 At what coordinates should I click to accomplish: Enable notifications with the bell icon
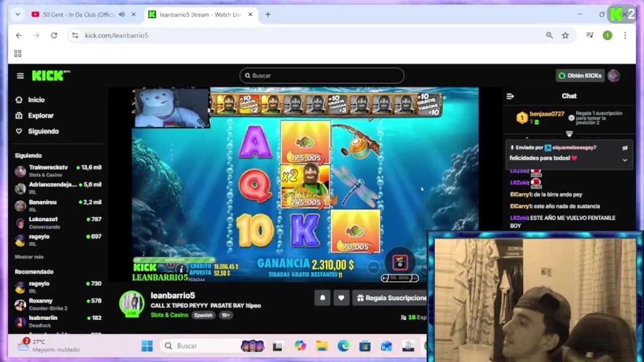click(x=323, y=298)
